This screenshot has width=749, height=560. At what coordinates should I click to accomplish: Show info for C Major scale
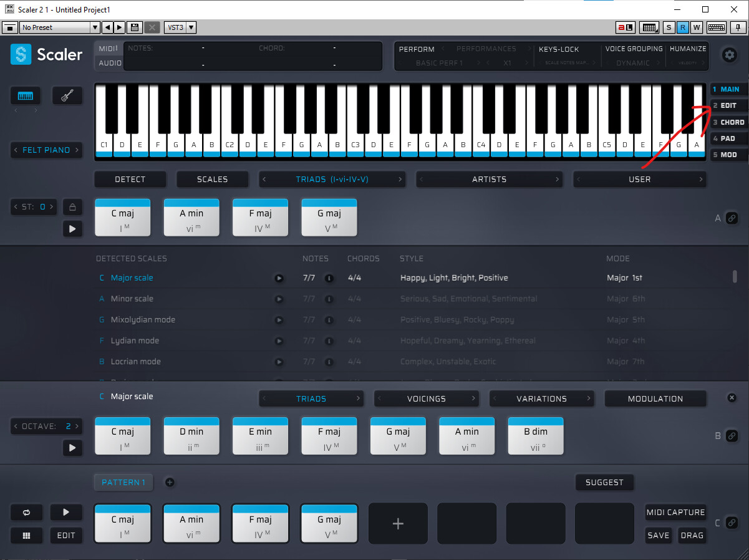click(x=329, y=278)
